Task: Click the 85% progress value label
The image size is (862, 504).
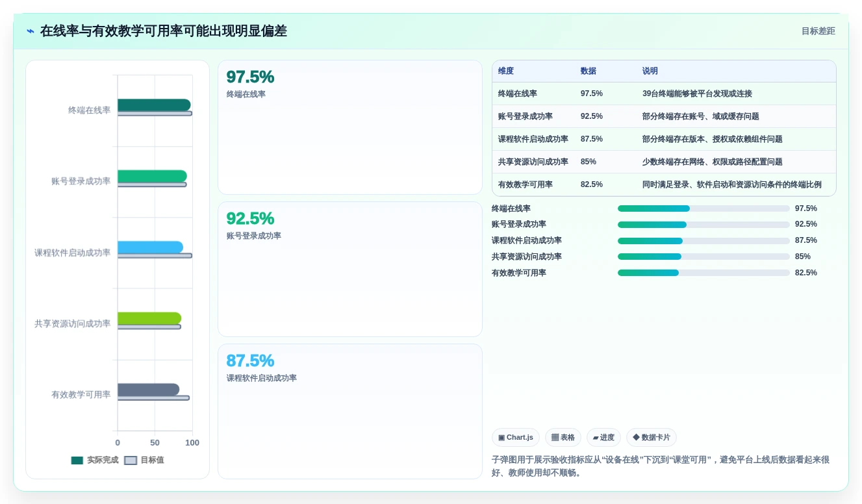Action: tap(803, 257)
